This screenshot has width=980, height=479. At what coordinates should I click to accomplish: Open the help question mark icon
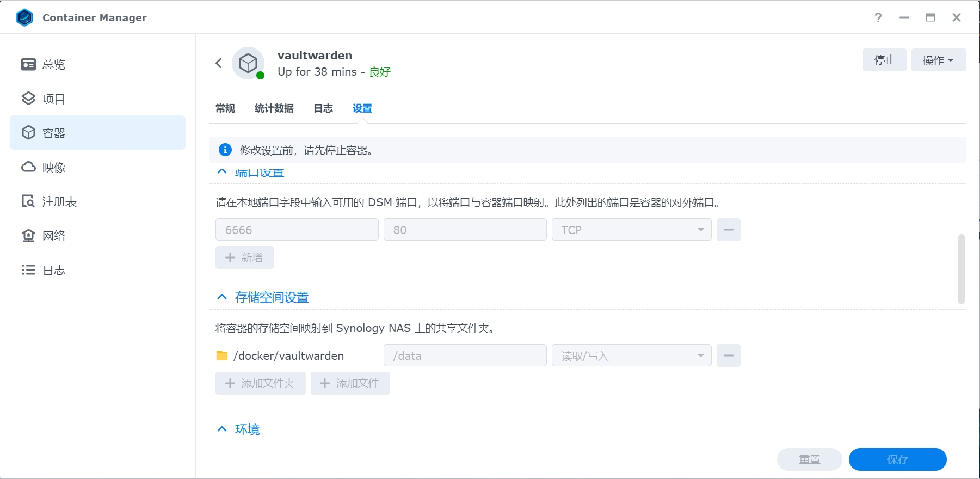tap(878, 17)
